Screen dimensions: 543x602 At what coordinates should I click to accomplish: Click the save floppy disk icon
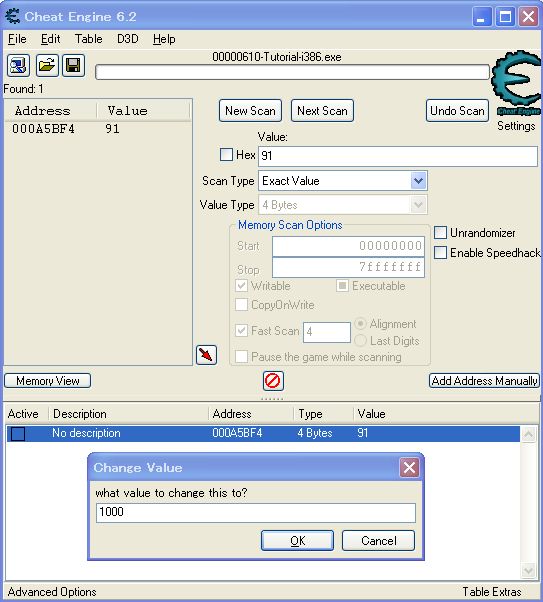[x=73, y=66]
